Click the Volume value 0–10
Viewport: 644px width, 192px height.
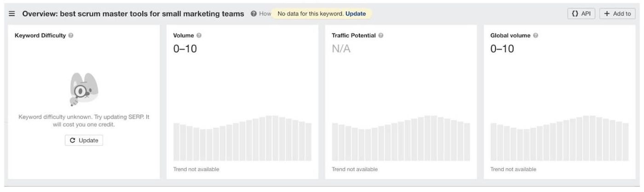coord(185,49)
